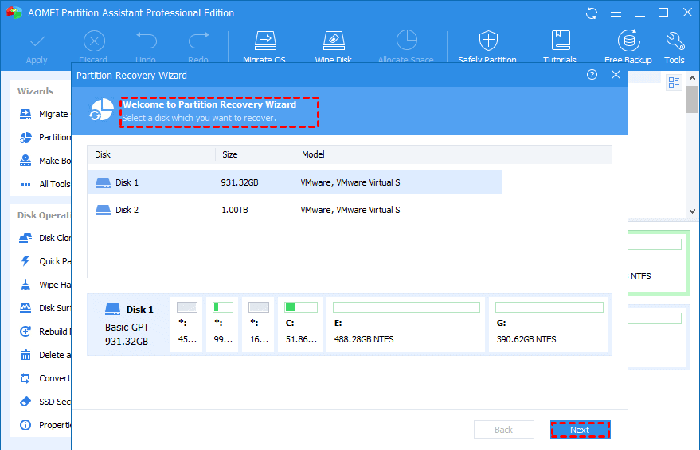The image size is (700, 450).
Task: Click the AOMEI app logo icon
Action: tap(14, 12)
